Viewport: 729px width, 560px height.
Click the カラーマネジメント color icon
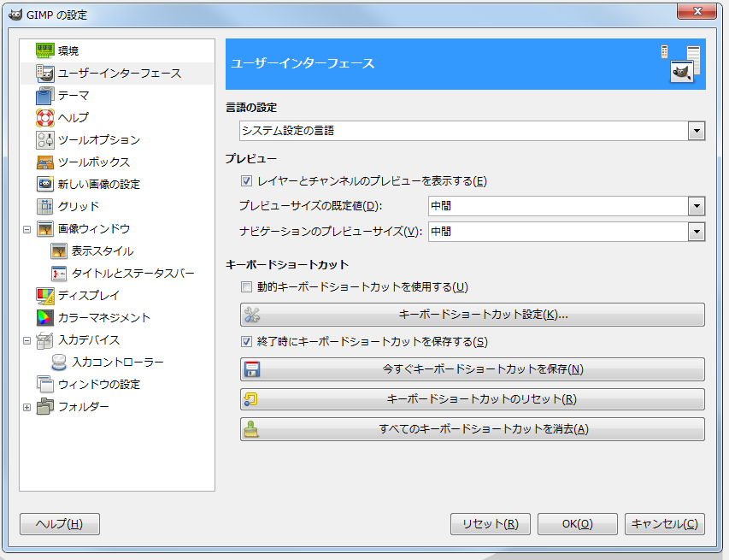(x=45, y=318)
